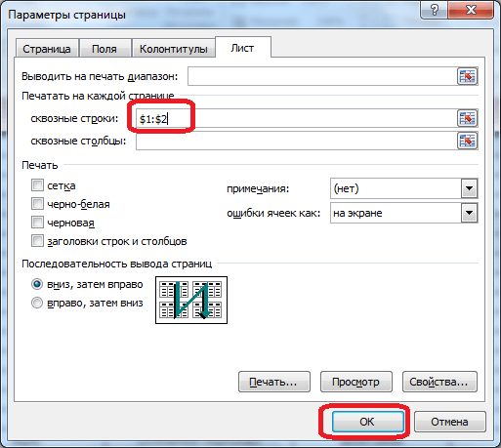Check the черновая option
Screen dimensions: 501x448
coord(37,223)
